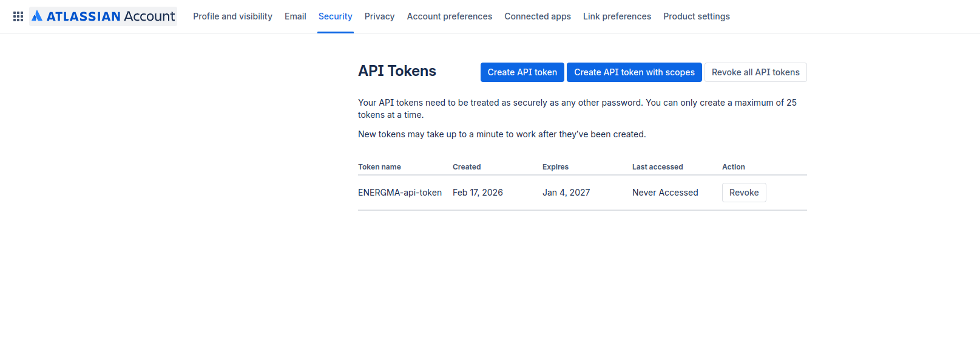Click the Token name column header
This screenshot has height=359, width=980.
pyautogui.click(x=379, y=167)
